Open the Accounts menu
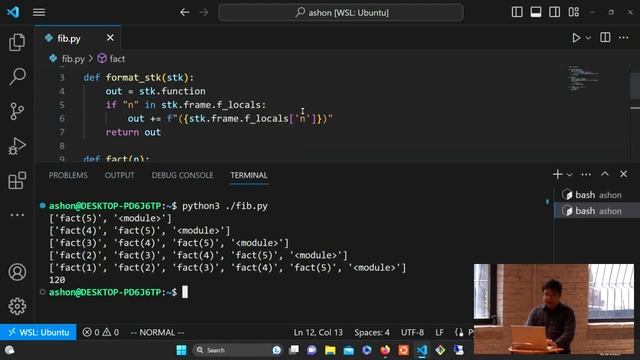 click(x=17, y=272)
